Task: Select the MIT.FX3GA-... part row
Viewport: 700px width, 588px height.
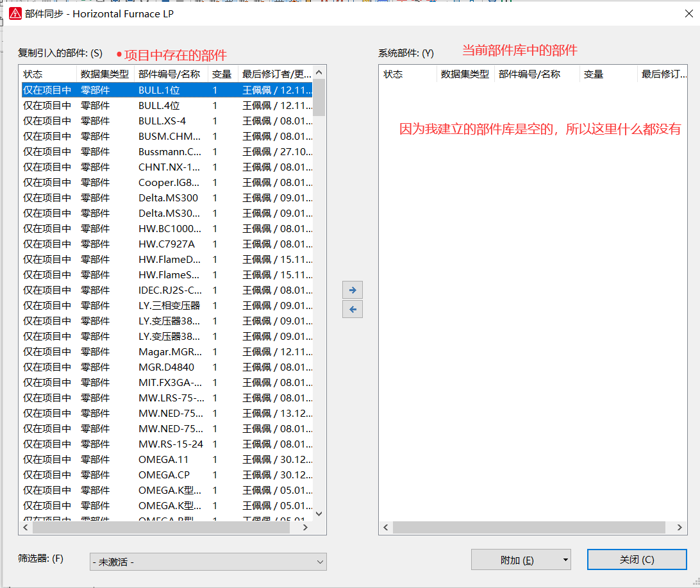Action: click(x=167, y=383)
